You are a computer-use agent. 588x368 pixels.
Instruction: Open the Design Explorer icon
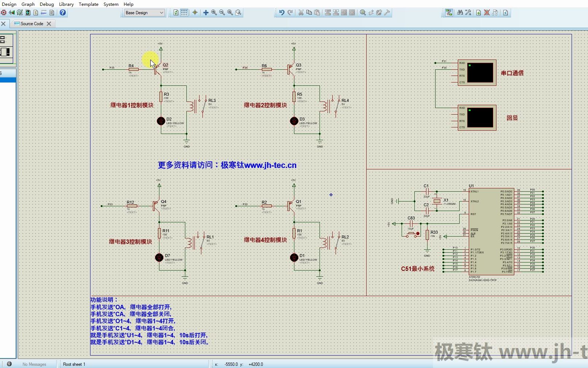pos(28,12)
